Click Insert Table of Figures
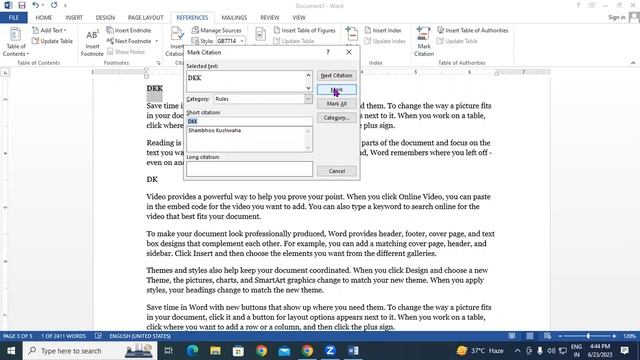The image size is (640, 360). [x=304, y=30]
